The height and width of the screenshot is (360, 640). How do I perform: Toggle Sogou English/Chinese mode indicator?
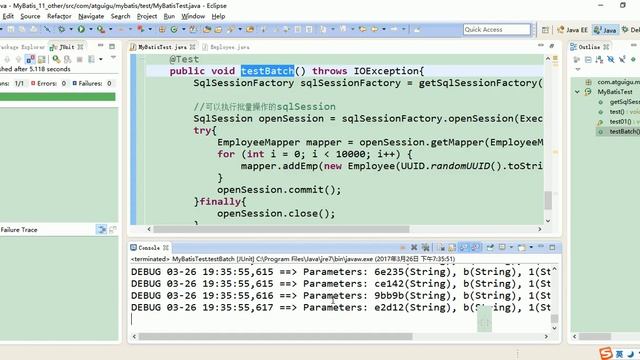(x=619, y=354)
